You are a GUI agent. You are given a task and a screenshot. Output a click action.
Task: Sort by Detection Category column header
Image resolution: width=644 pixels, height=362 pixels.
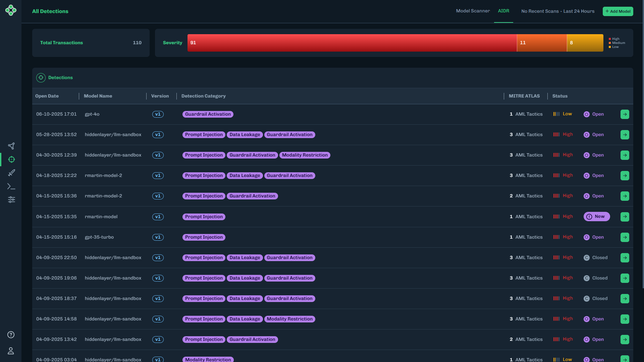[x=203, y=96]
